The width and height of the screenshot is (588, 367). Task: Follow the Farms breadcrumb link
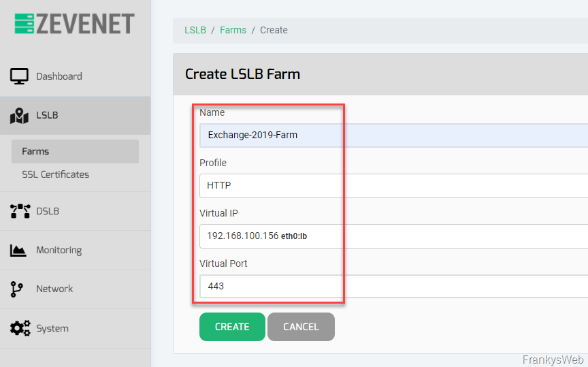tap(233, 30)
